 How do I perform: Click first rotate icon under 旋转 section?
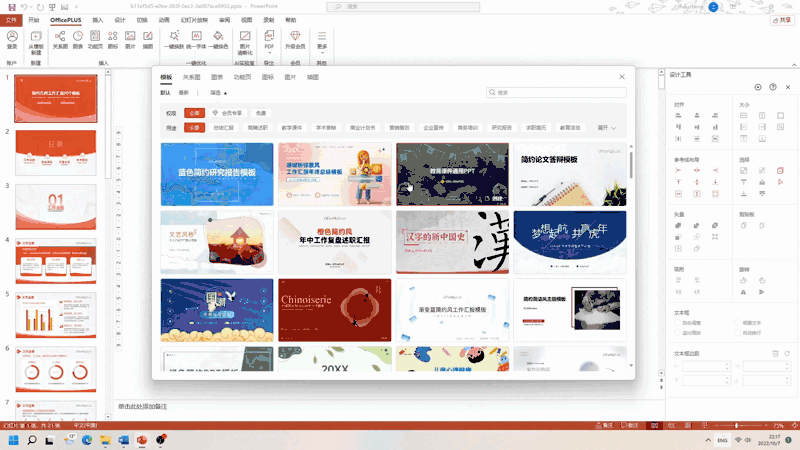743,280
